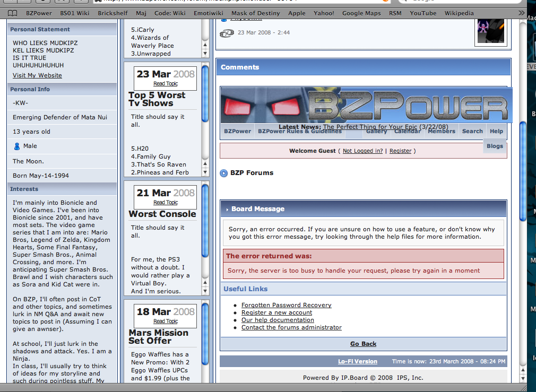
Task: Read Topic for 21 Mar 2008 entry
Action: 166,203
